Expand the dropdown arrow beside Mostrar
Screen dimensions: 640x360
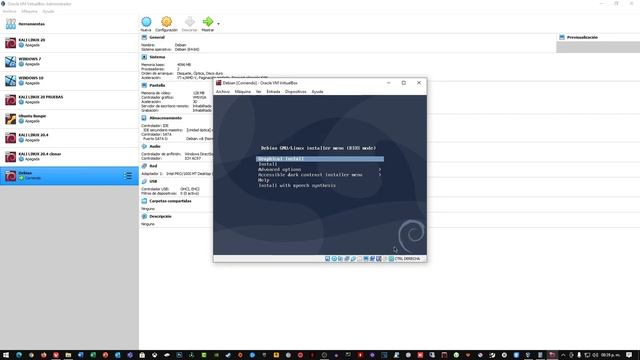[218, 24]
